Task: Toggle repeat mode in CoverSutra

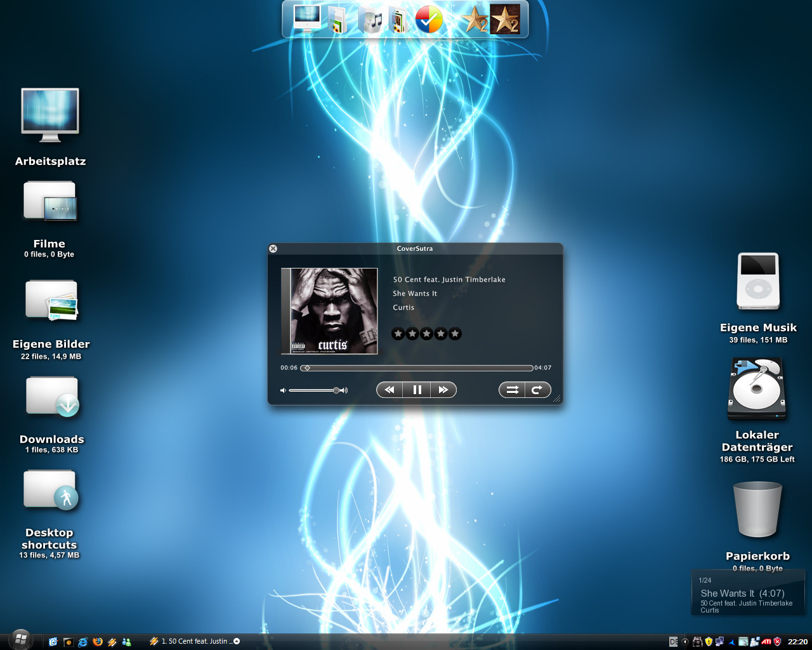Action: pyautogui.click(x=538, y=390)
